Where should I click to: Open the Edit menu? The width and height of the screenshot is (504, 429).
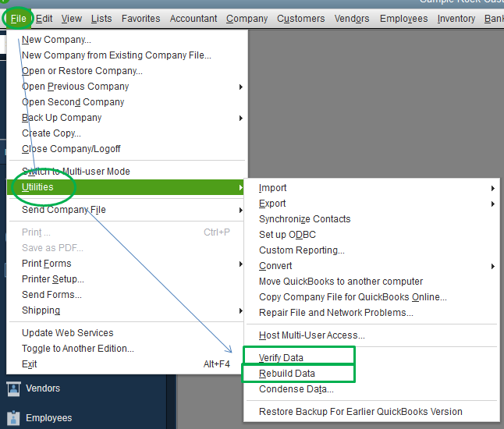(44, 19)
